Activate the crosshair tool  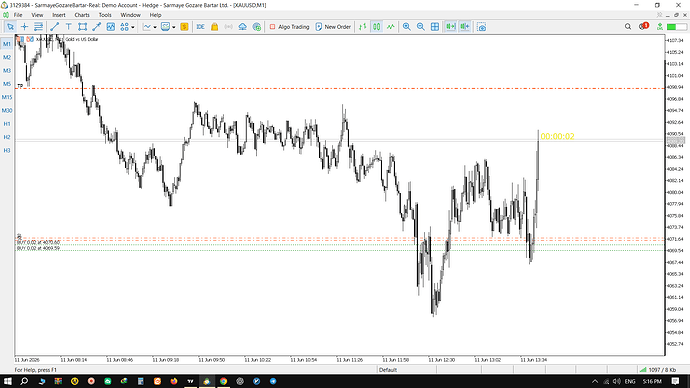tap(24, 27)
